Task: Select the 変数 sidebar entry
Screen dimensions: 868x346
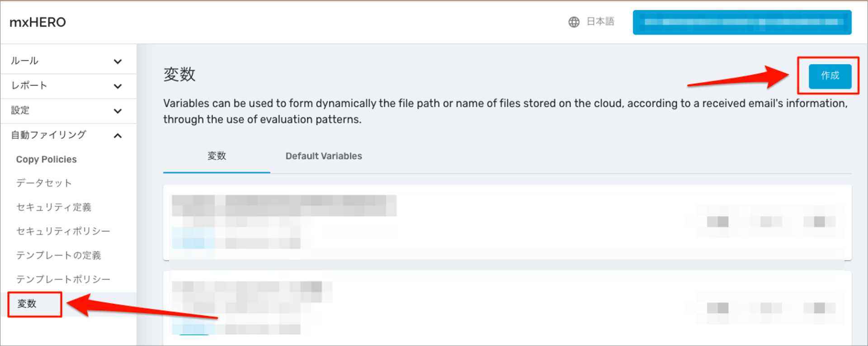Action: click(x=26, y=304)
